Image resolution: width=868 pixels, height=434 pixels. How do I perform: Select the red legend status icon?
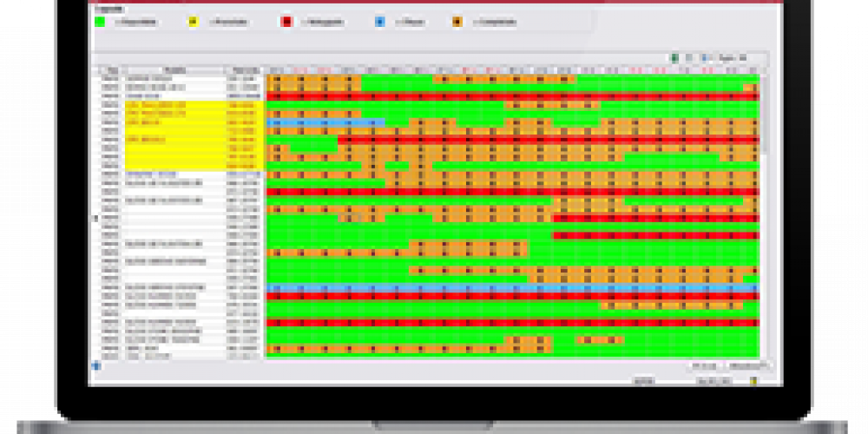click(286, 21)
